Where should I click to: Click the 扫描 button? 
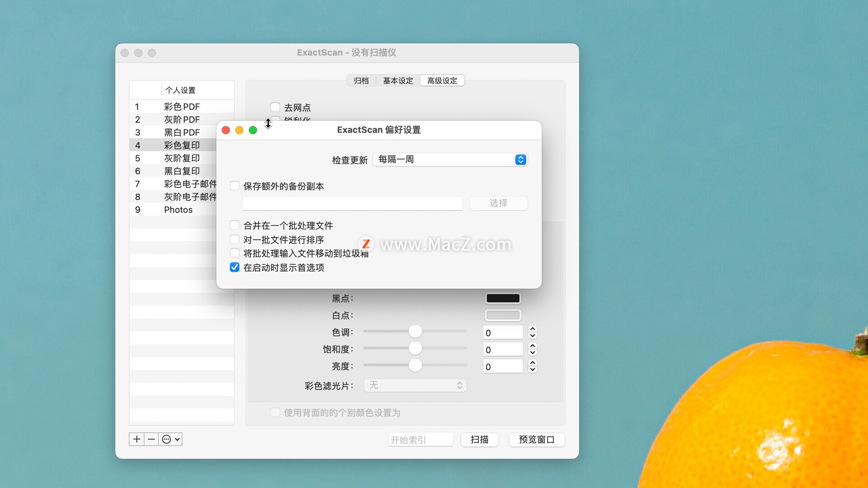tap(480, 440)
